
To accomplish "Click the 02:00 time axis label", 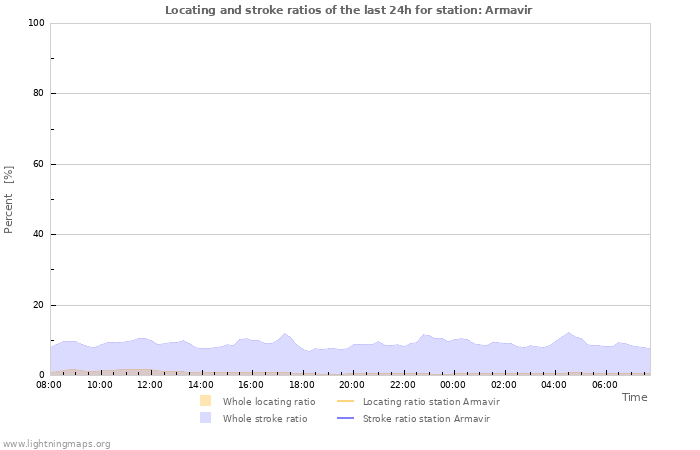I will 504,384.
